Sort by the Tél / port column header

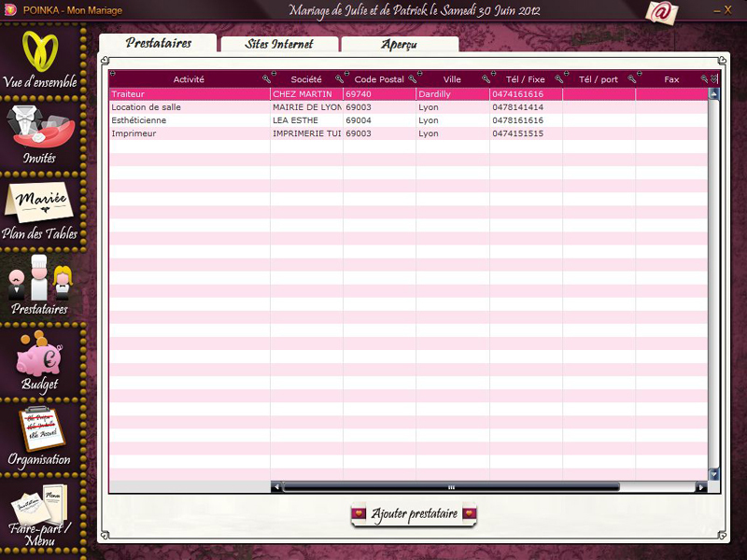click(599, 79)
